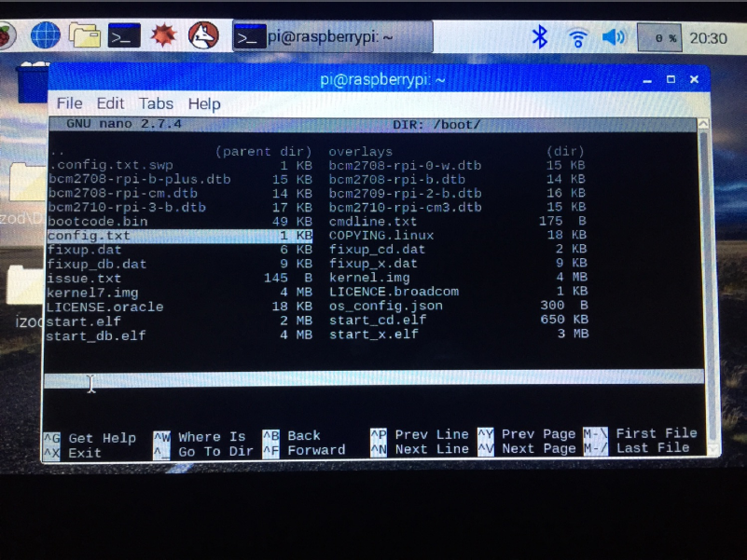This screenshot has width=747, height=560.
Task: Open the Edit menu in terminal
Action: pyautogui.click(x=110, y=103)
